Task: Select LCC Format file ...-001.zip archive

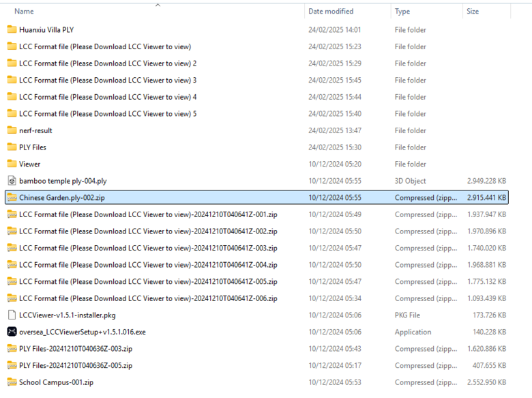Action: [x=148, y=214]
